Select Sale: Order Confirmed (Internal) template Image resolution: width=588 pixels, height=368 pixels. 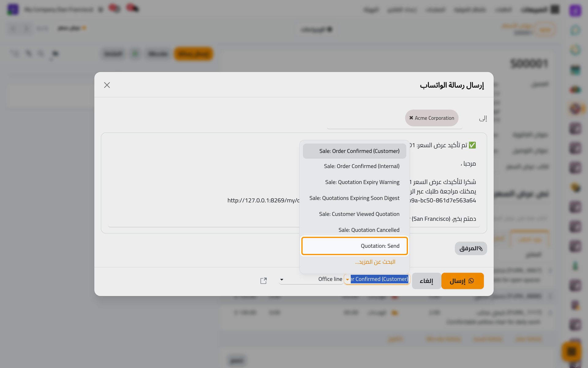pyautogui.click(x=354, y=166)
